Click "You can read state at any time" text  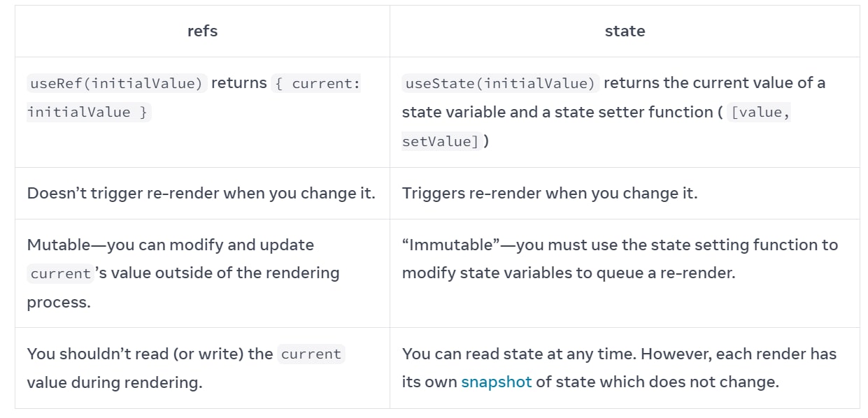pyautogui.click(x=519, y=354)
